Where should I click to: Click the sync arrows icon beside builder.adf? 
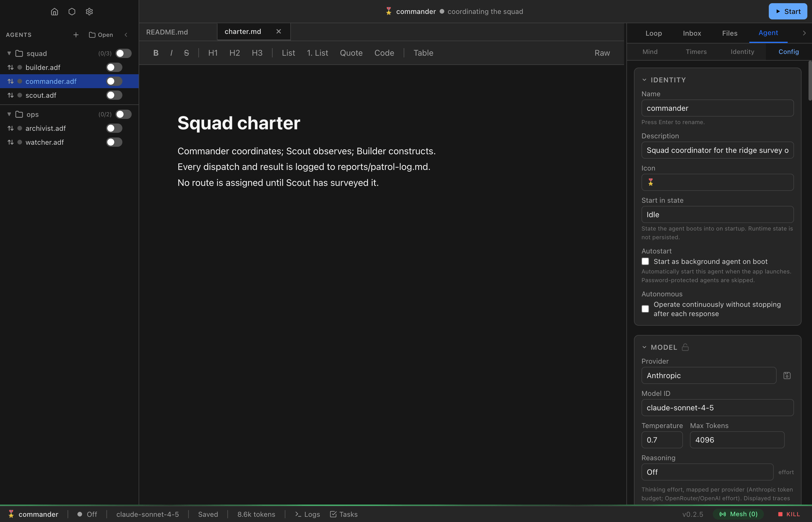pyautogui.click(x=10, y=68)
